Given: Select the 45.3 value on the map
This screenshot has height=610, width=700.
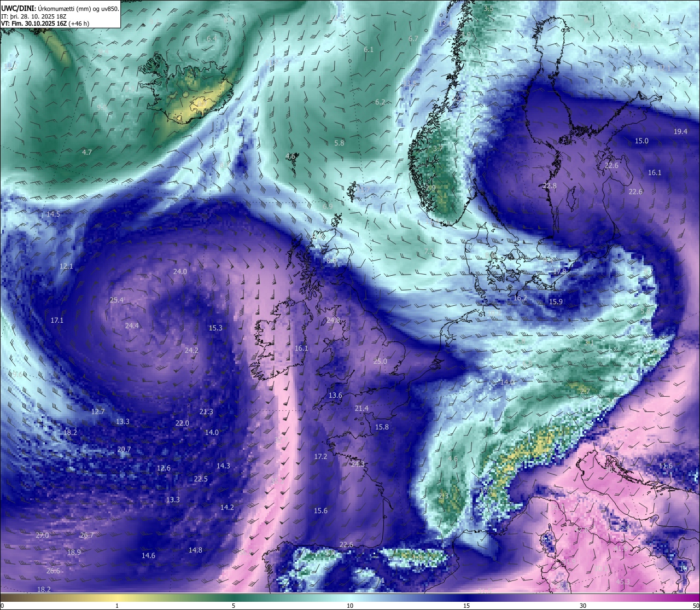Looking at the screenshot, I should [x=623, y=582].
